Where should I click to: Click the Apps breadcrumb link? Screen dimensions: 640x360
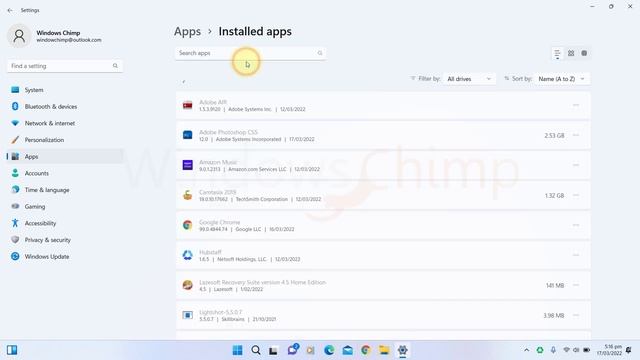(187, 31)
